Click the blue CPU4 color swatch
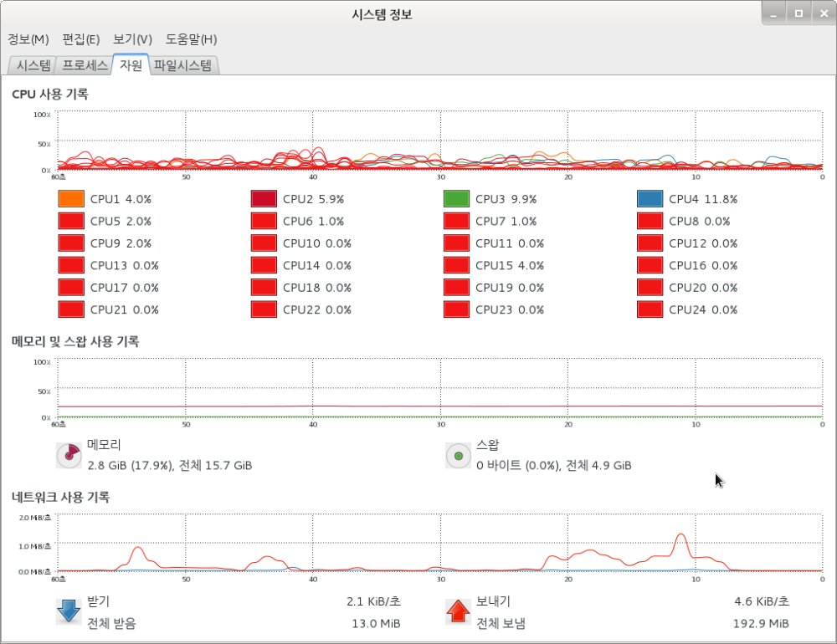This screenshot has width=837, height=644. click(x=650, y=199)
